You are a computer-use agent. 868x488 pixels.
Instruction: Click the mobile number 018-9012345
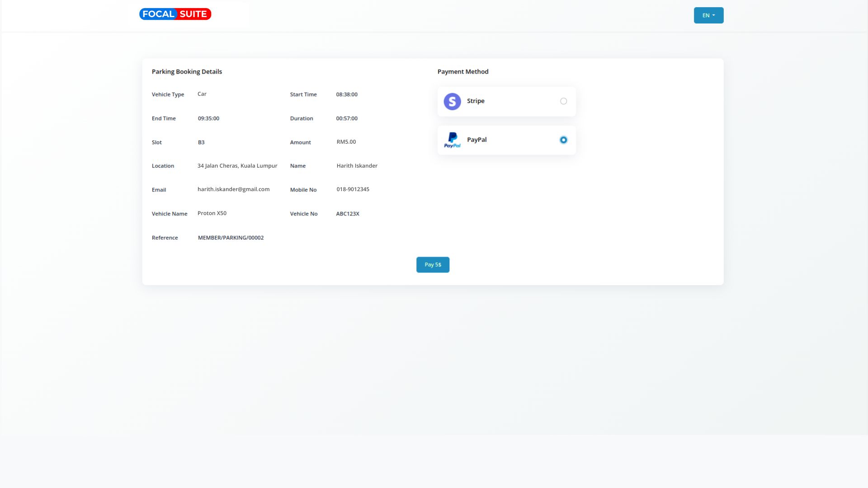(x=353, y=189)
